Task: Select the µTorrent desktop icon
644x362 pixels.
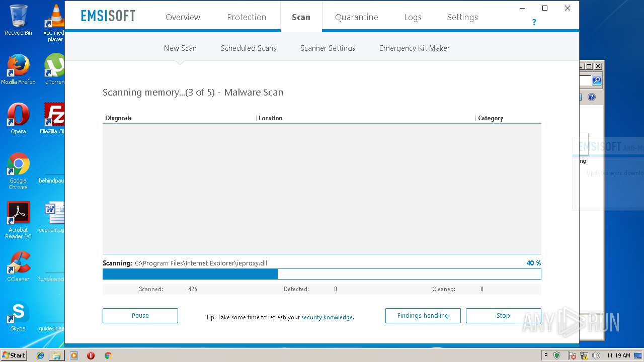Action: pos(54,69)
